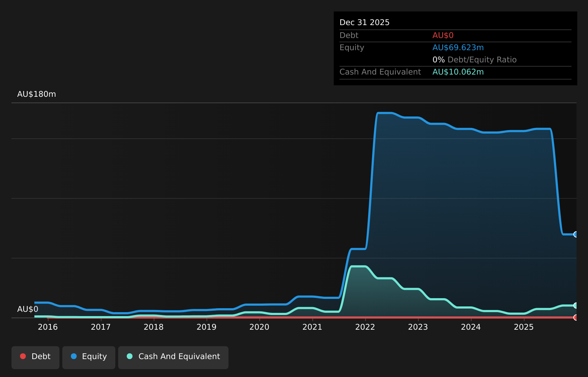The width and height of the screenshot is (588, 377).
Task: Select the Cash And Equivalent endpoint marker
Action: (x=576, y=305)
